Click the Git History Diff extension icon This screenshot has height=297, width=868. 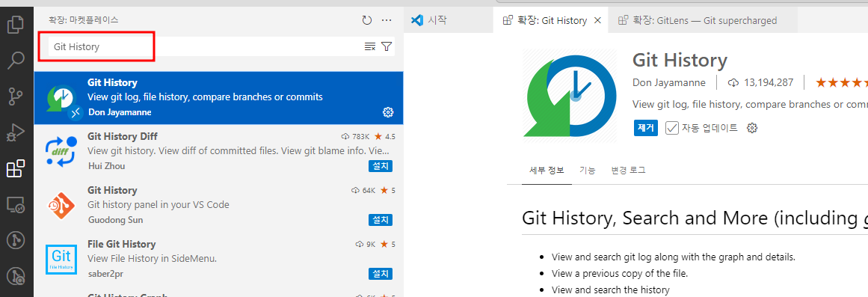(61, 151)
